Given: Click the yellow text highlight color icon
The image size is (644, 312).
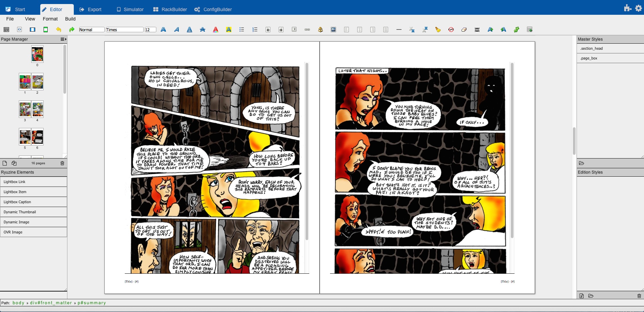Looking at the screenshot, I should point(229,30).
